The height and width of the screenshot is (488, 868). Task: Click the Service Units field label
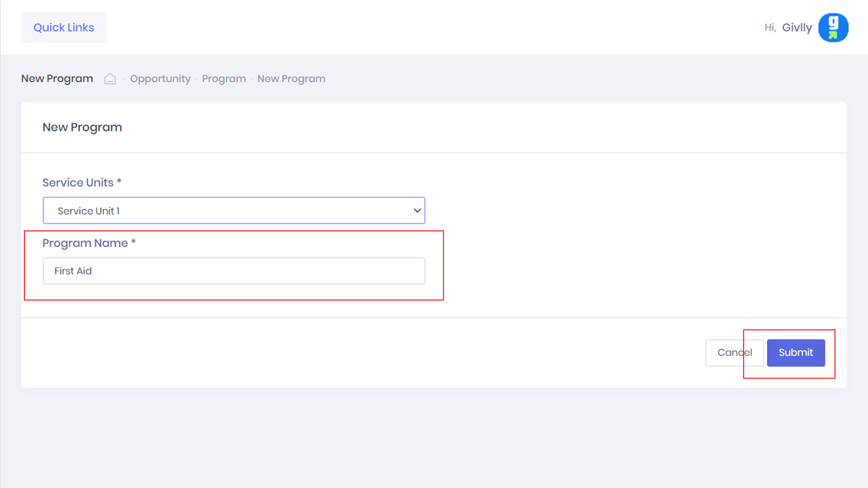pyautogui.click(x=78, y=183)
